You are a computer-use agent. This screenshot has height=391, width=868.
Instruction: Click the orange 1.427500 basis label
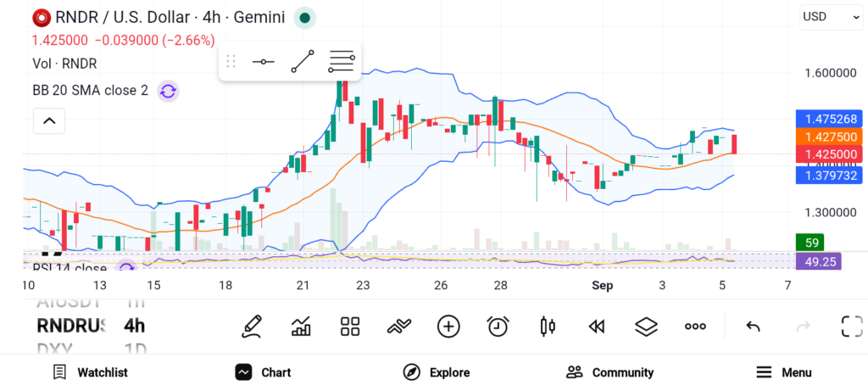tap(831, 137)
